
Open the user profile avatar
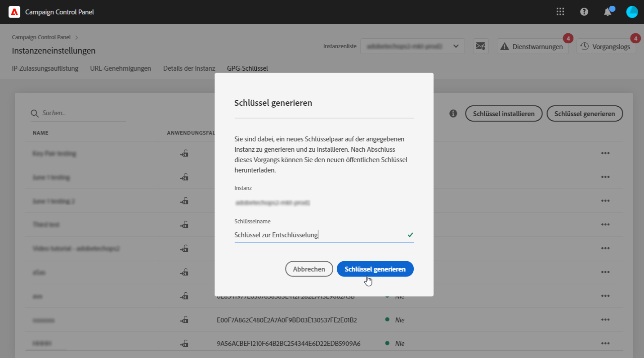(x=632, y=12)
